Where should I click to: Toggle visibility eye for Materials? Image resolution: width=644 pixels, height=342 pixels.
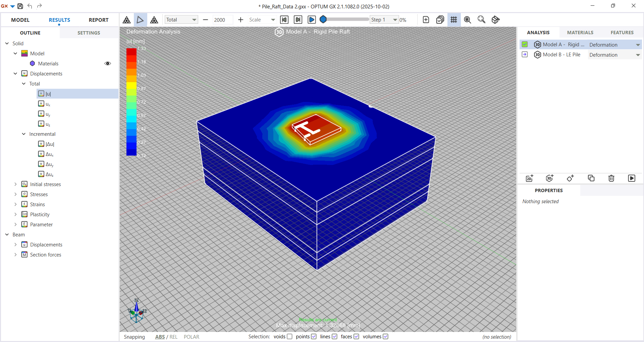[108, 64]
